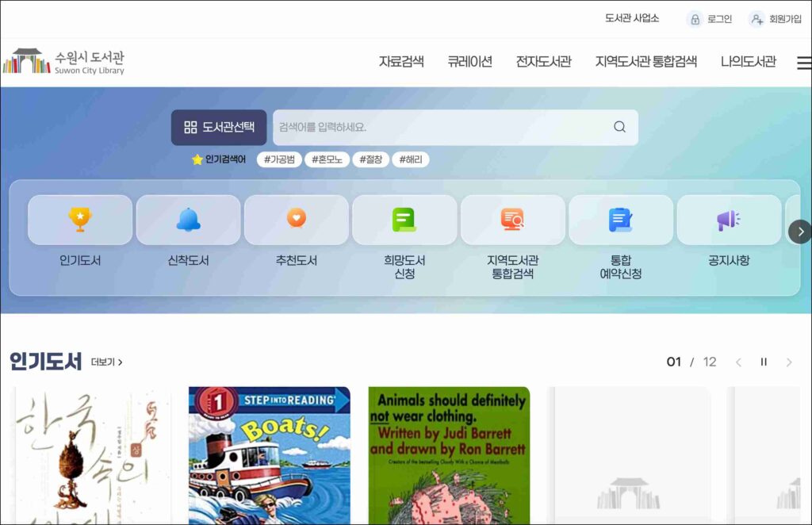812x525 pixels.
Task: Open the 자료검색 menu
Action: click(x=401, y=62)
